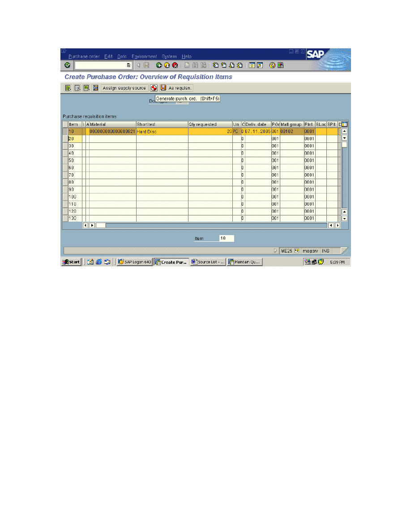Image resolution: width=411 pixels, height=532 pixels.
Task: Open the Purchase order menu
Action: tap(84, 56)
